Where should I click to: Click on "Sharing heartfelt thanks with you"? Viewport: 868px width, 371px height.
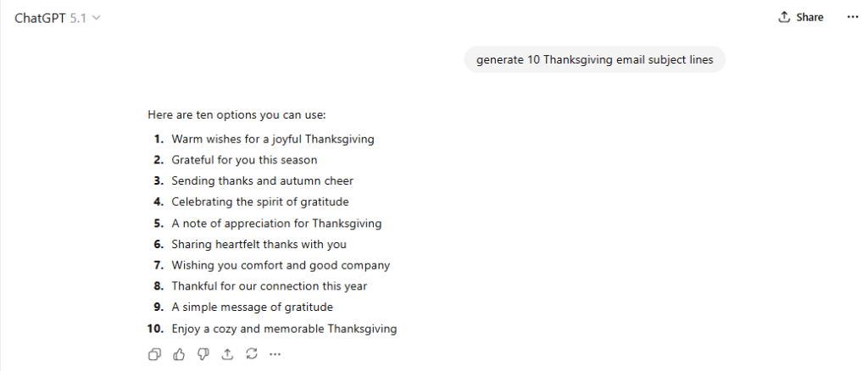coord(259,244)
